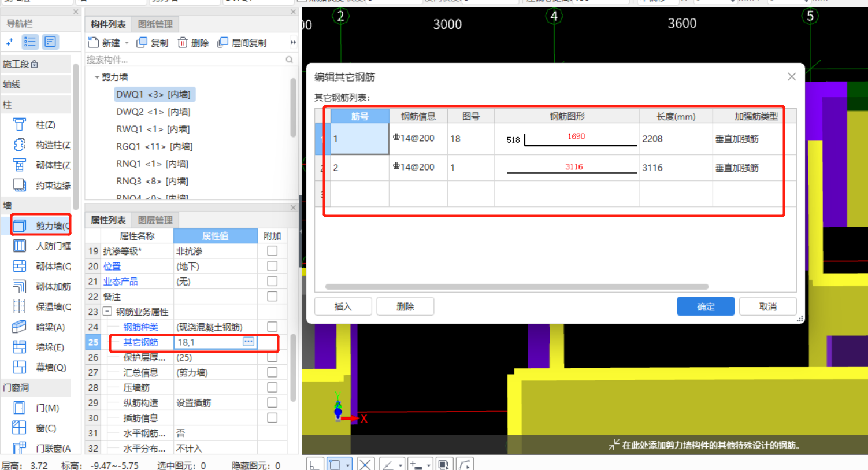Image resolution: width=868 pixels, height=470 pixels.
Task: Expand toolbar overflow chevron in component list
Action: (x=293, y=42)
